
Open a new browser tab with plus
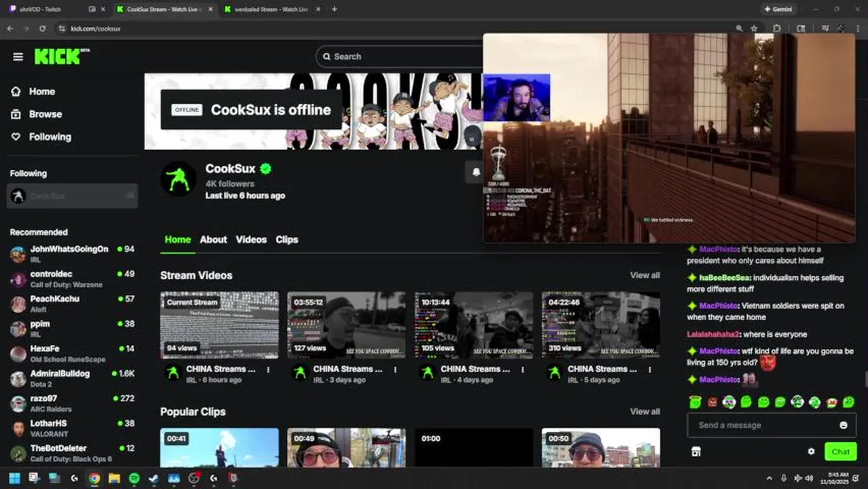click(x=334, y=10)
